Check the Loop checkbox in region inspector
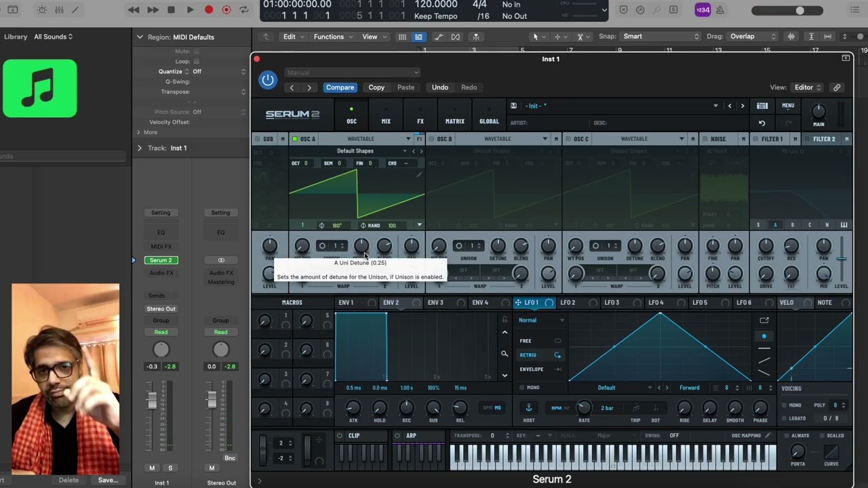Viewport: 868px width, 488px height. (197, 62)
